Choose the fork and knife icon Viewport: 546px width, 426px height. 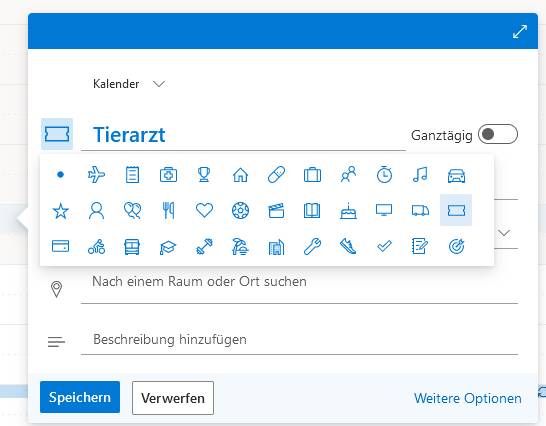[169, 210]
